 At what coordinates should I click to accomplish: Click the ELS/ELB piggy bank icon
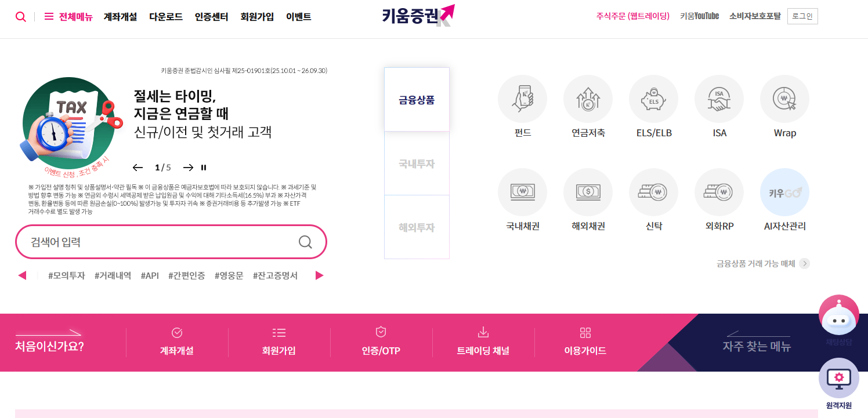coord(653,99)
